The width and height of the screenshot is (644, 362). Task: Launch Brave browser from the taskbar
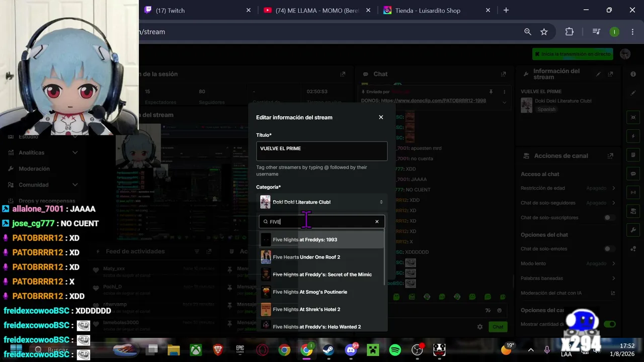point(218,349)
